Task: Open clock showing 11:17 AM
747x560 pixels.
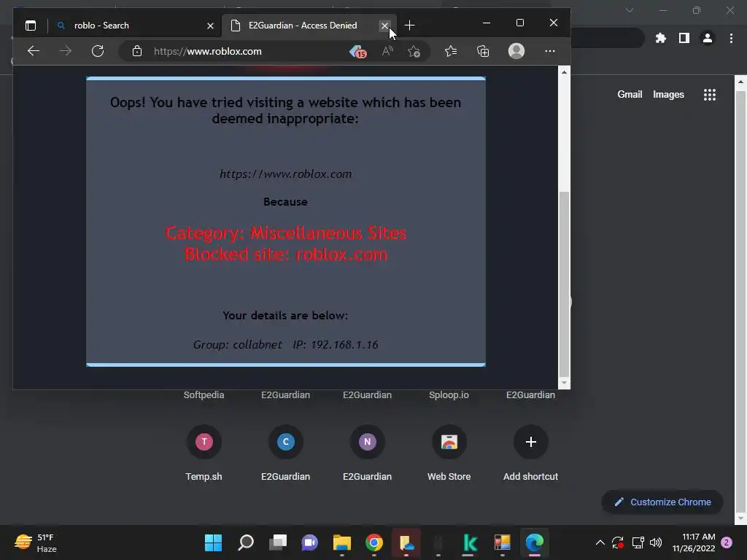Action: pos(694,542)
